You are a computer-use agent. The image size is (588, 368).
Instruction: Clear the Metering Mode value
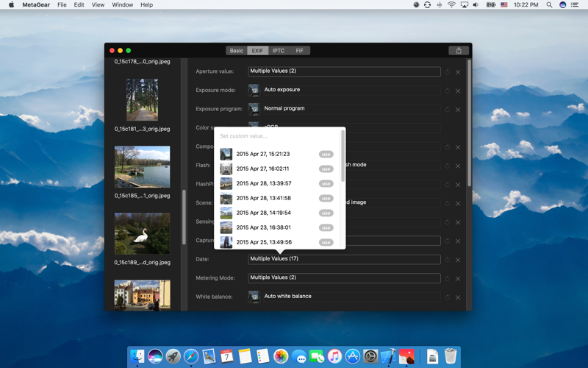[458, 279]
